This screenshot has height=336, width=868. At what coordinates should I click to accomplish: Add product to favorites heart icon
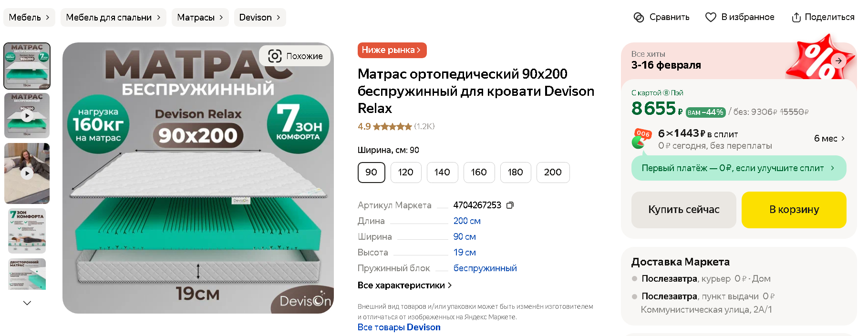[x=711, y=17]
